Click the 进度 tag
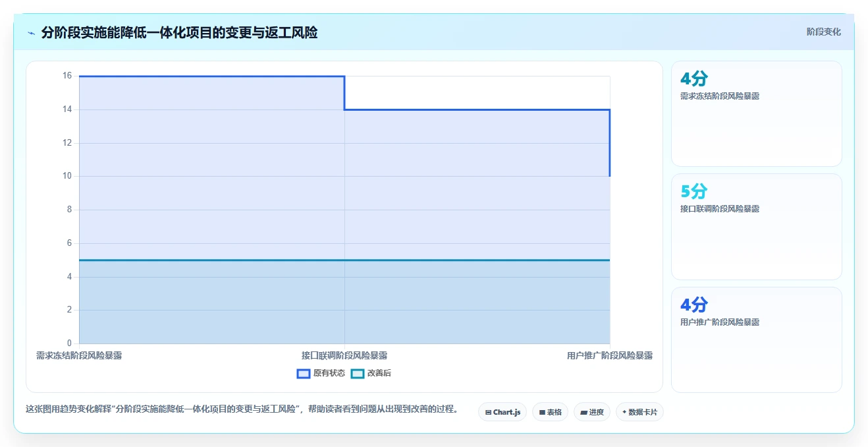Viewport: 868px width, 447px height. pos(592,412)
